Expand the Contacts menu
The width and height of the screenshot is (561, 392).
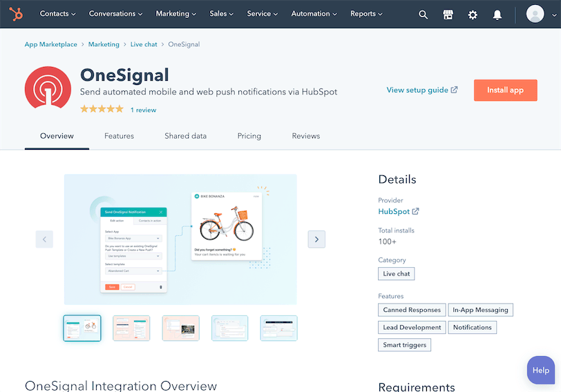[x=57, y=14]
